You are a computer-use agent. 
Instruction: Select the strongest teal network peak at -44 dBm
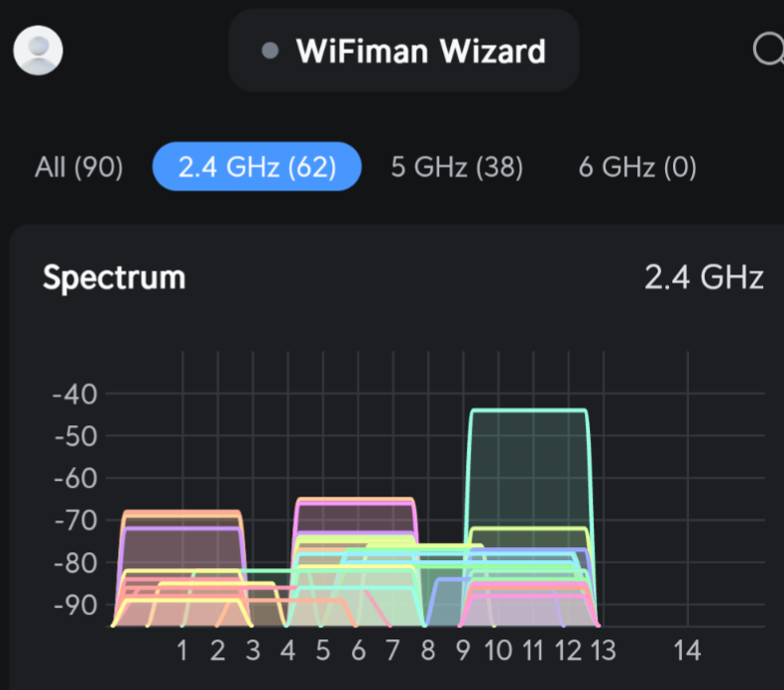pyautogui.click(x=528, y=410)
